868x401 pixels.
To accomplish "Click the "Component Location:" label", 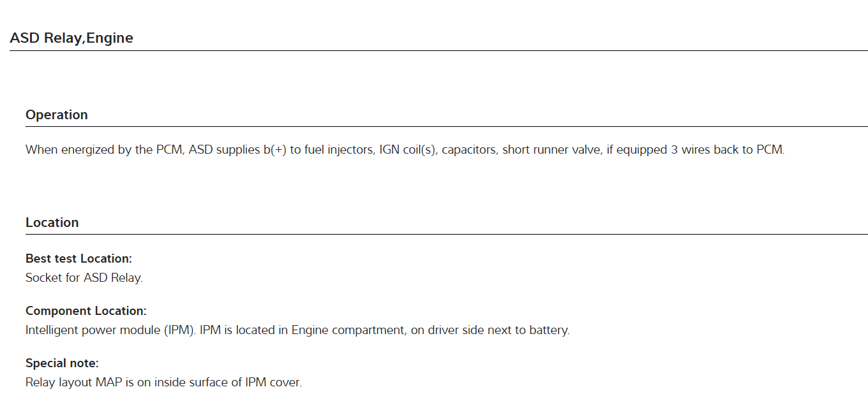I will [86, 311].
